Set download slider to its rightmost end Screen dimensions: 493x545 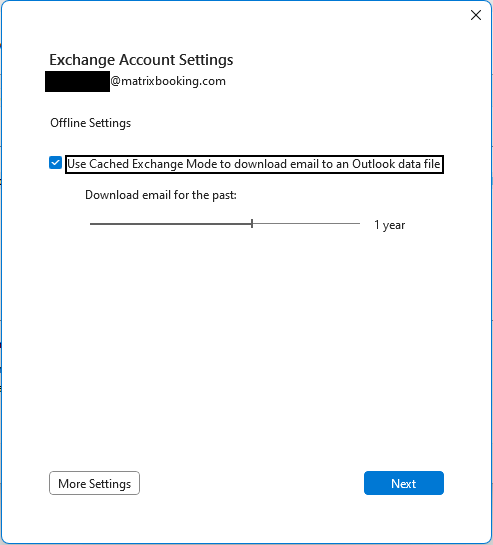click(359, 223)
